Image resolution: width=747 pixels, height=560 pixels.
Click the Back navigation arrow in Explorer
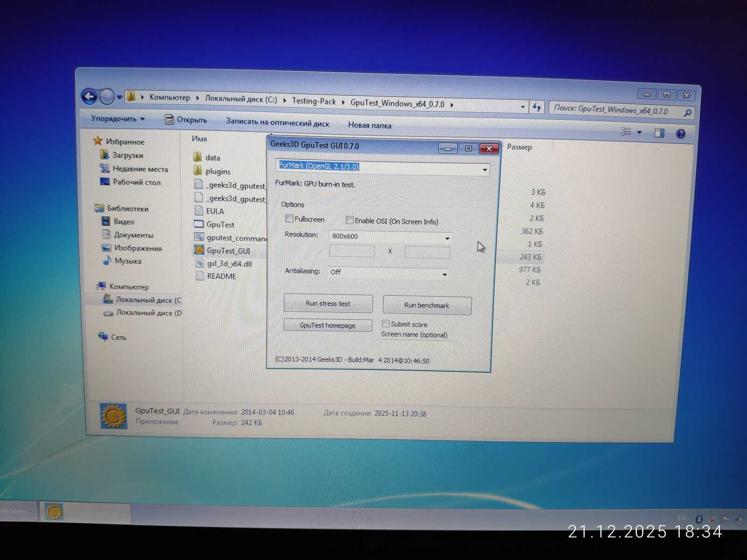[x=89, y=97]
